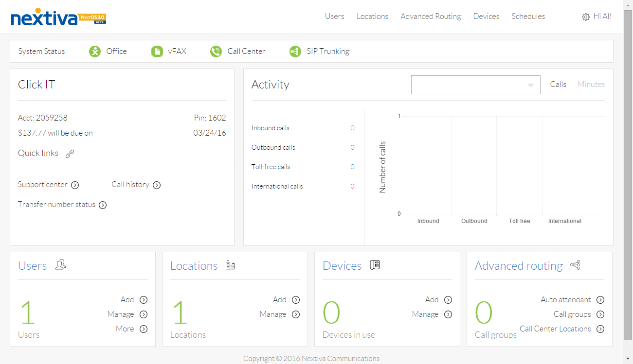633x364 pixels.
Task: Click the Call Center Locations link text
Action: [x=555, y=329]
